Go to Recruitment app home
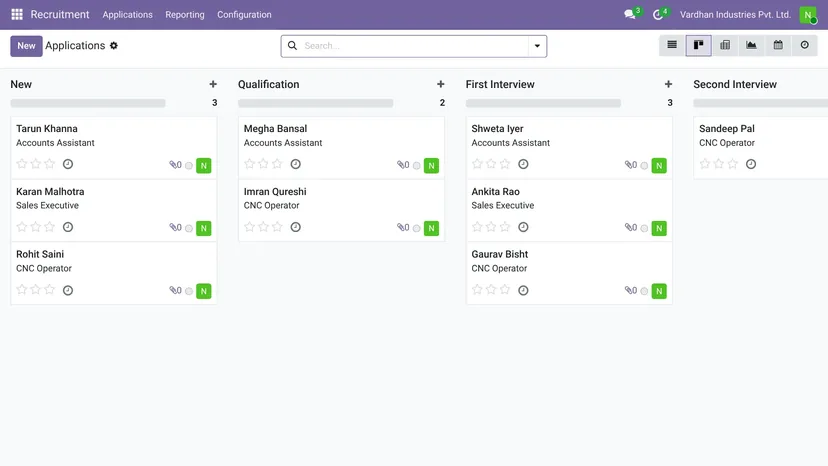 tap(60, 14)
